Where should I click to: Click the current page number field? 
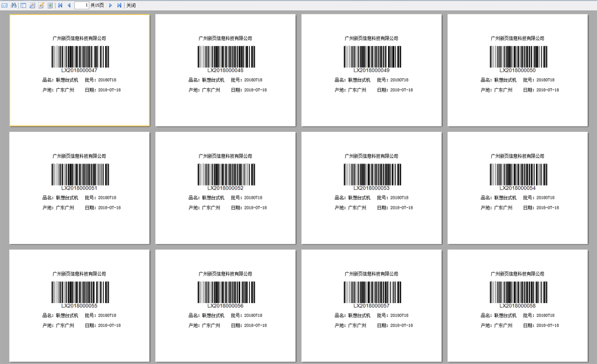tap(81, 5)
